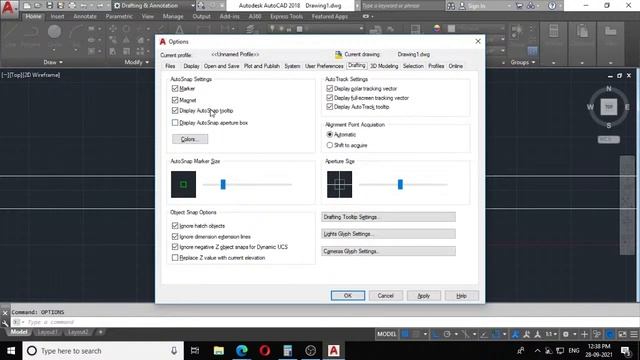Click the Plot printer icon in quick access toolbar
Viewport: 640px width, 360px height.
click(x=72, y=6)
